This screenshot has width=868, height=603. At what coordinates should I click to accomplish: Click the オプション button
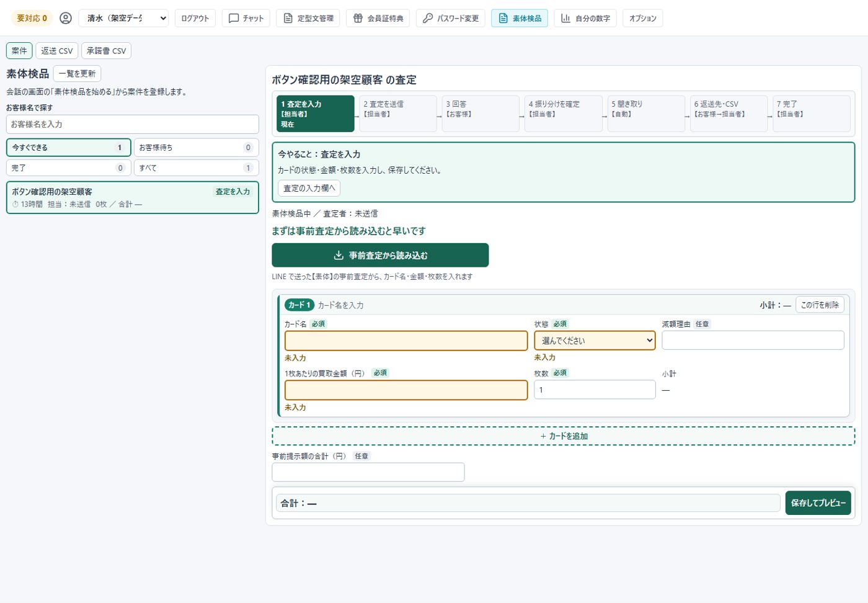(x=642, y=18)
